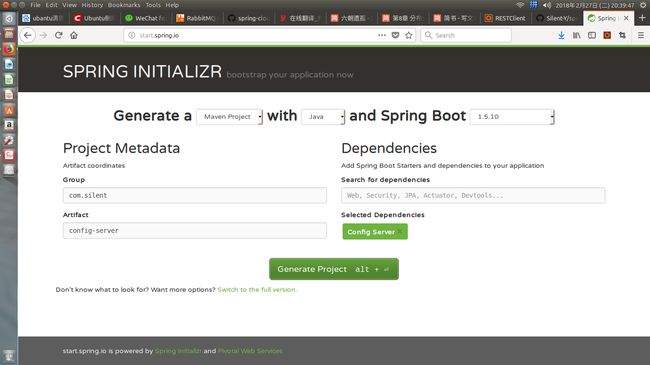Launch Firefox from the Ubuntu dock

click(x=9, y=49)
